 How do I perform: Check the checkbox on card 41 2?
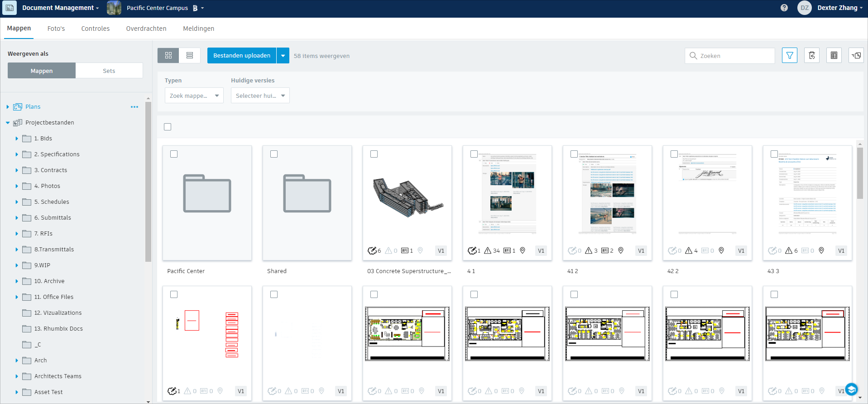click(x=574, y=154)
